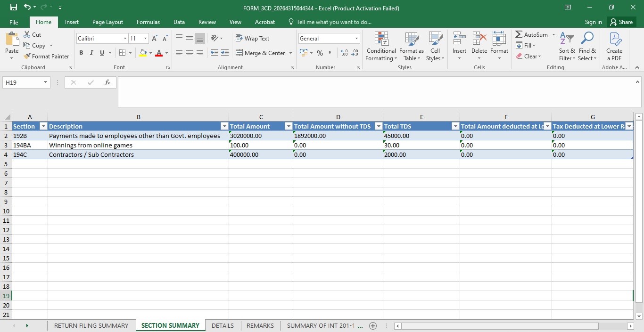Open Conditional Formatting menu
644x332 pixels.
click(x=381, y=46)
